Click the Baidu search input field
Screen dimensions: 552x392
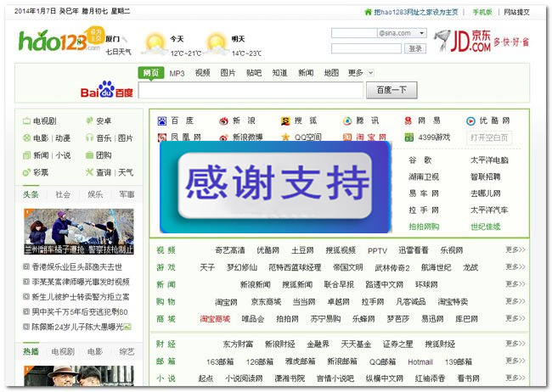tap(251, 91)
